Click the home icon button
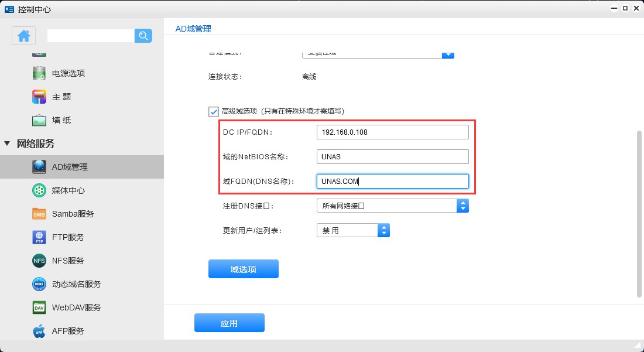Screen dimensions: 644x352 24,36
